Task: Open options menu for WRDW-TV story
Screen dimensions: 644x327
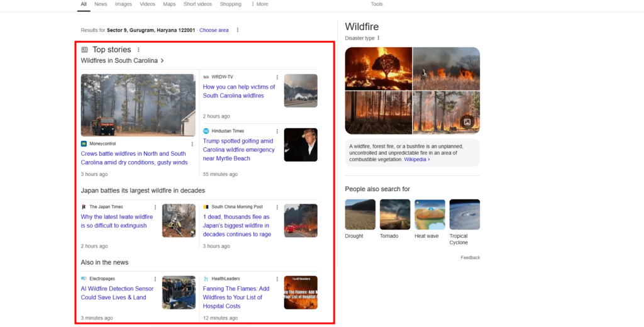Action: 277,77
